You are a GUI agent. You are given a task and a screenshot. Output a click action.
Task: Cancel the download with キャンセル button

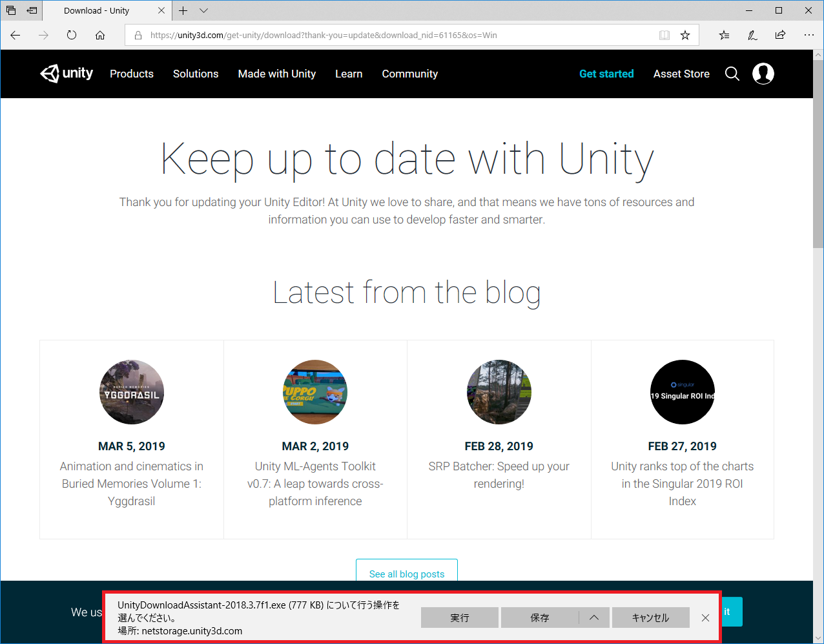click(651, 618)
